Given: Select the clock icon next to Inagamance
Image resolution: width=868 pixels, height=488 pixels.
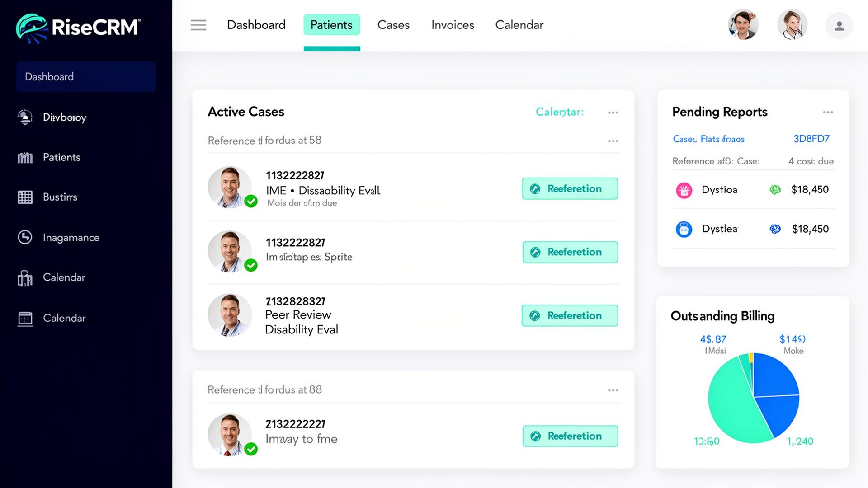Looking at the screenshot, I should pyautogui.click(x=25, y=237).
